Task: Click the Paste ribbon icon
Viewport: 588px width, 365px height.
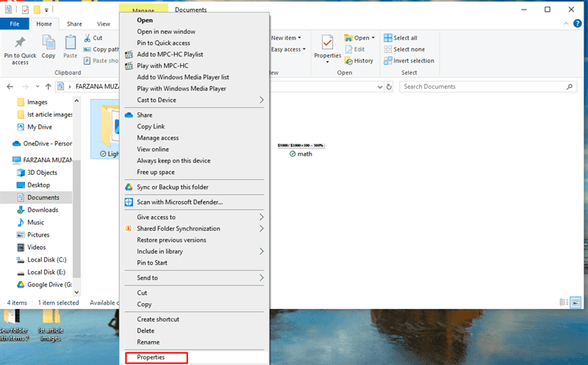Action: (70, 47)
